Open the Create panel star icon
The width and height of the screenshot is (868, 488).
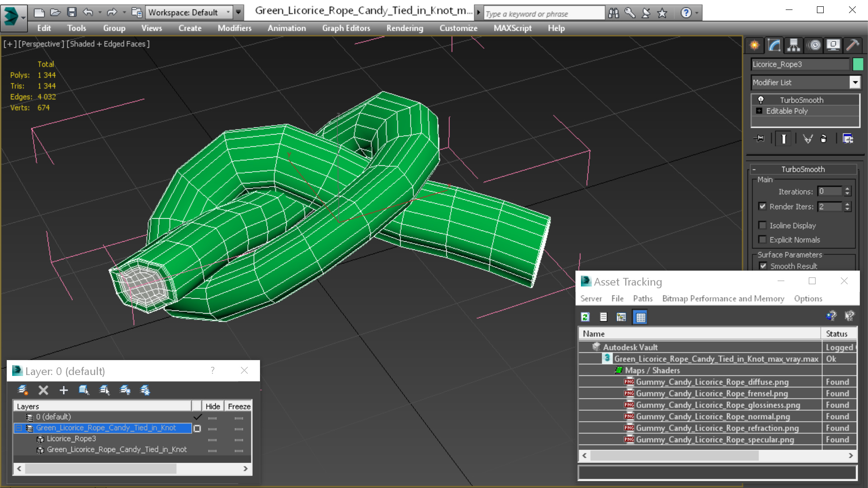[755, 45]
